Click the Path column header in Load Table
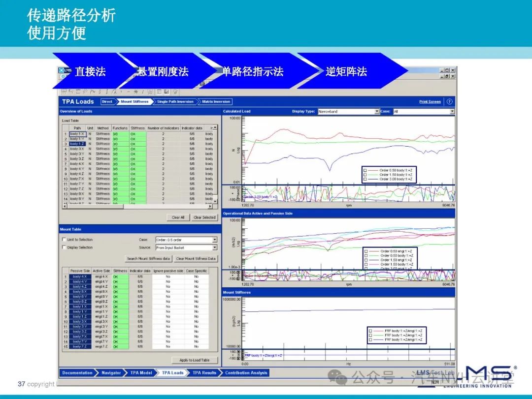 click(x=77, y=128)
